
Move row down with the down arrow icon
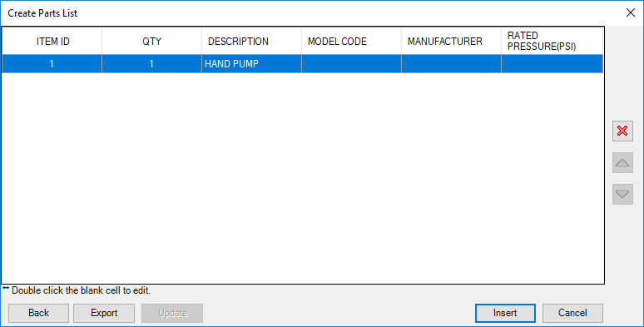coord(622,194)
